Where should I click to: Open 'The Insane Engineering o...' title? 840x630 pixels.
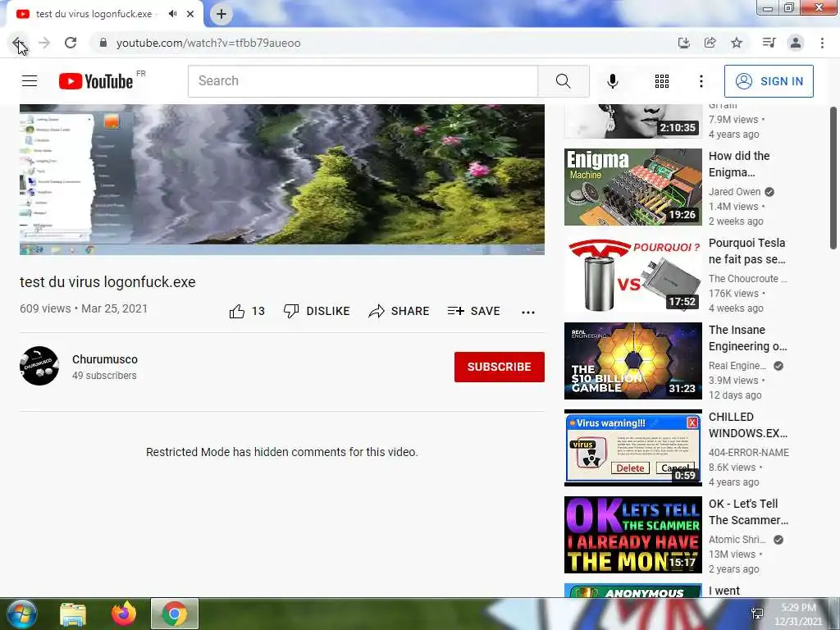tap(748, 338)
